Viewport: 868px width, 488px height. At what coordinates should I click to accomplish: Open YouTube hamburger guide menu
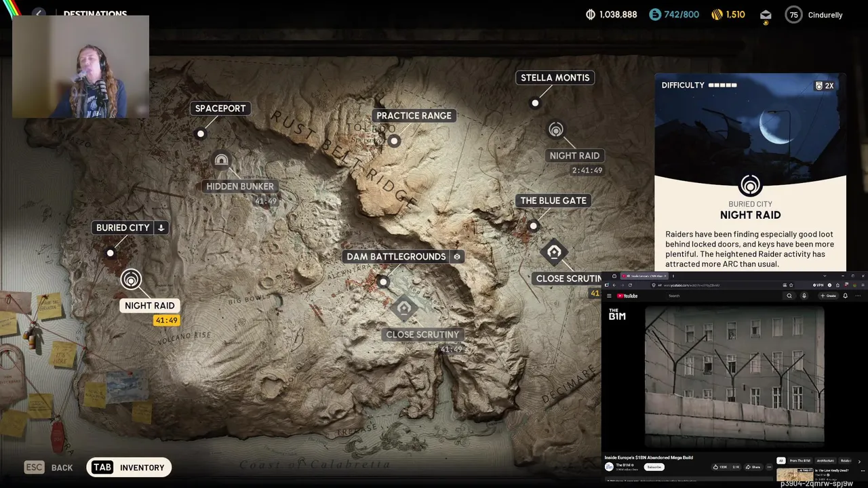609,296
